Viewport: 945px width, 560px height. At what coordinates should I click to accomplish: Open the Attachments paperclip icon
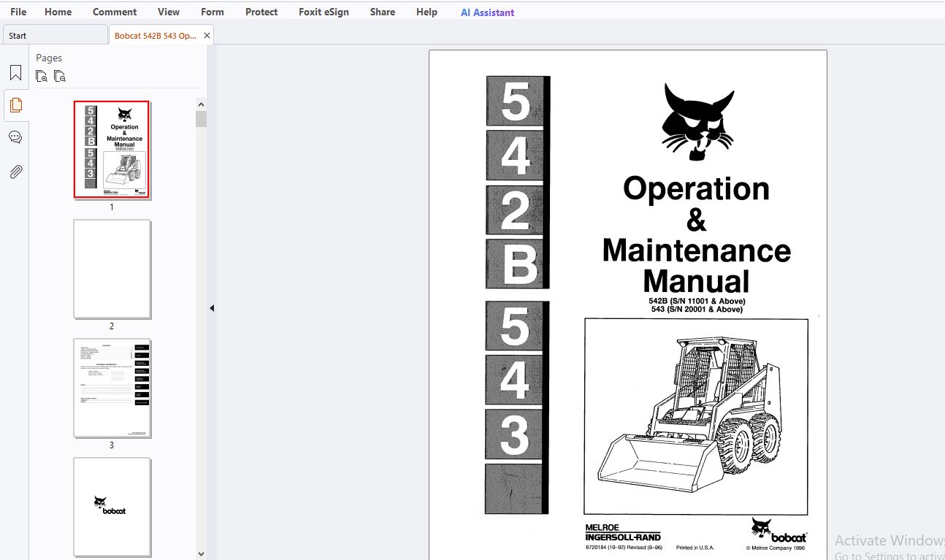[x=15, y=172]
